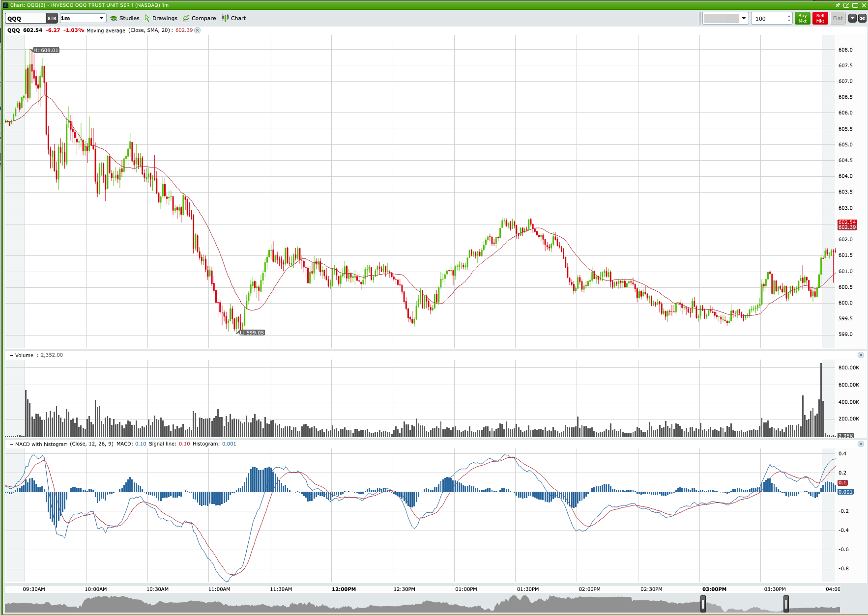The height and width of the screenshot is (615, 868).
Task: Click the increase arrow on quantity stepper
Action: 789,16
